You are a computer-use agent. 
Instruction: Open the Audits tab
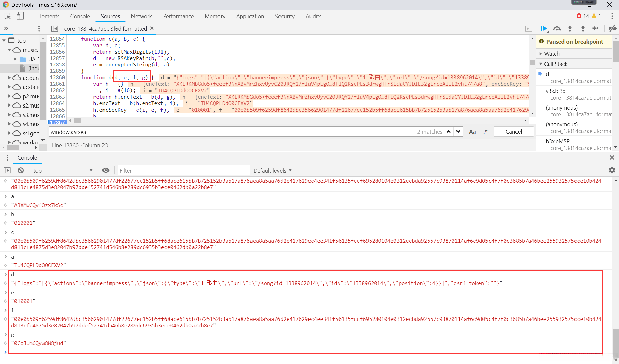(x=313, y=16)
